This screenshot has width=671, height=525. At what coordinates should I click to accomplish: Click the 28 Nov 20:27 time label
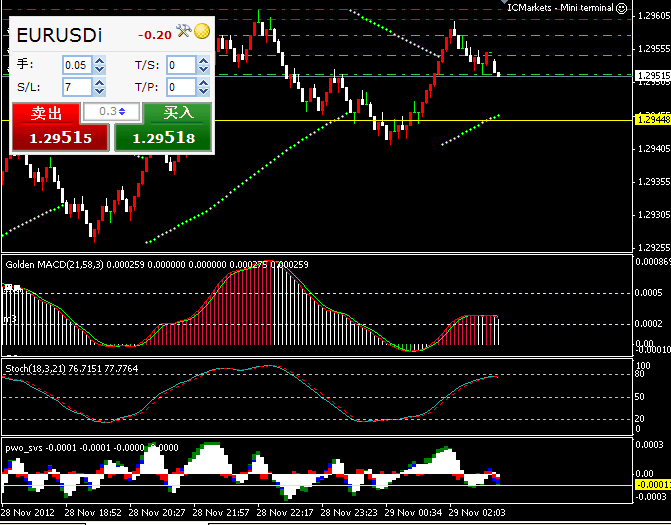point(157,513)
